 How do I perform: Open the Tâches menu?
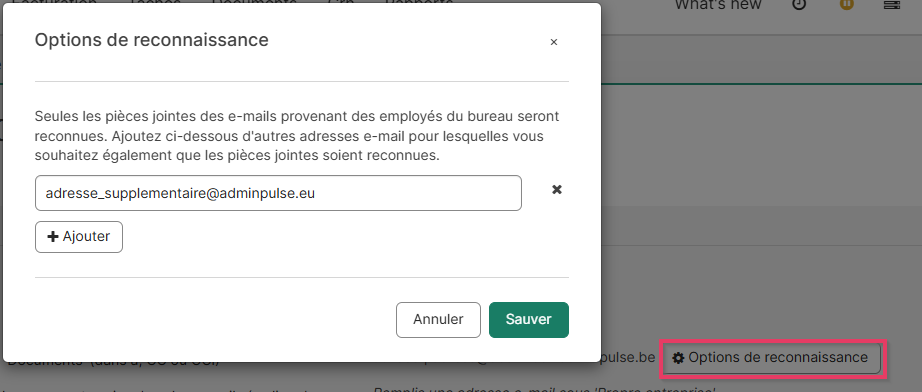155,3
